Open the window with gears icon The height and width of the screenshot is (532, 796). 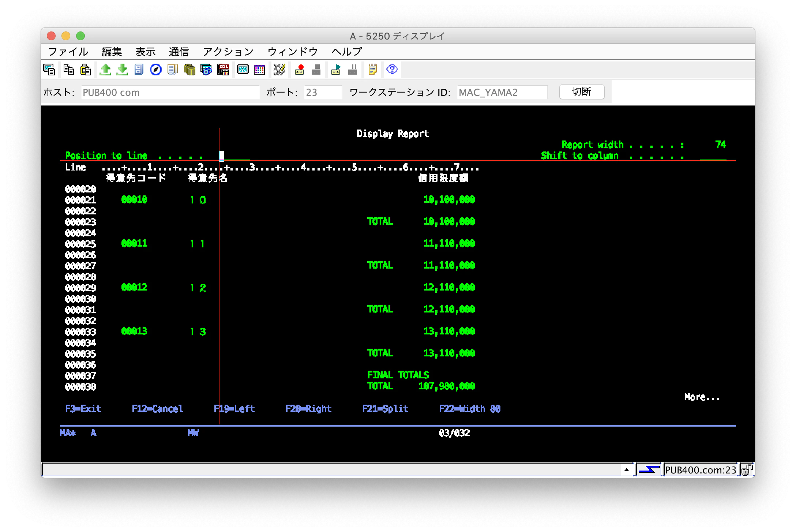(x=206, y=70)
